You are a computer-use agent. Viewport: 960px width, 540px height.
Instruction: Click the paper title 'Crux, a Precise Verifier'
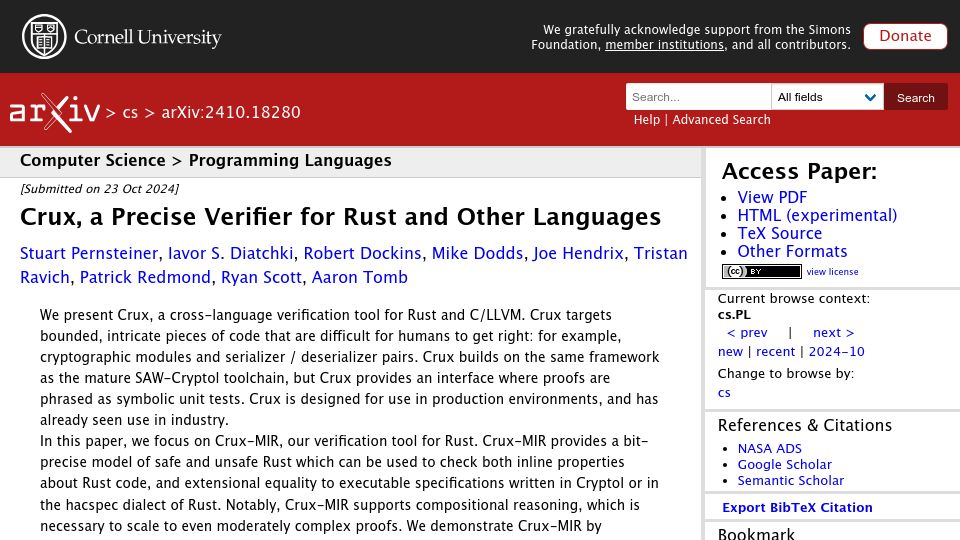(x=340, y=217)
